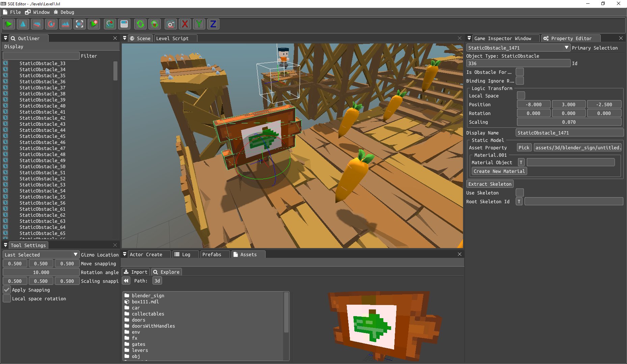Select the red X axis icon

[x=185, y=24]
